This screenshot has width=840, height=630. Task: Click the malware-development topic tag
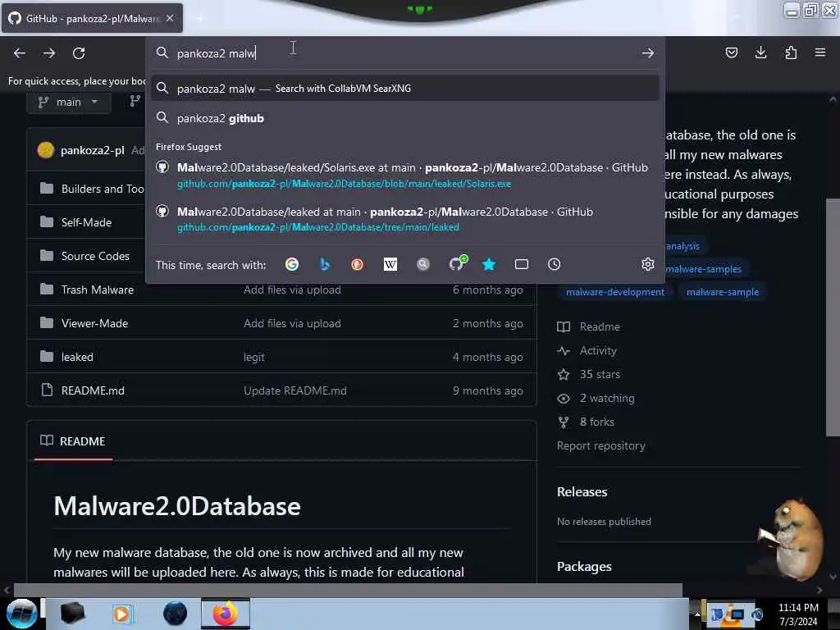tap(615, 292)
